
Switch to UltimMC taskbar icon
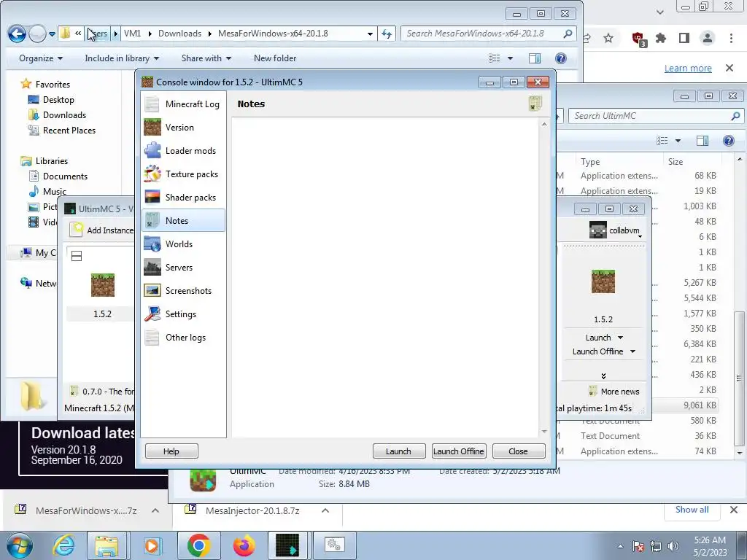(x=287, y=545)
